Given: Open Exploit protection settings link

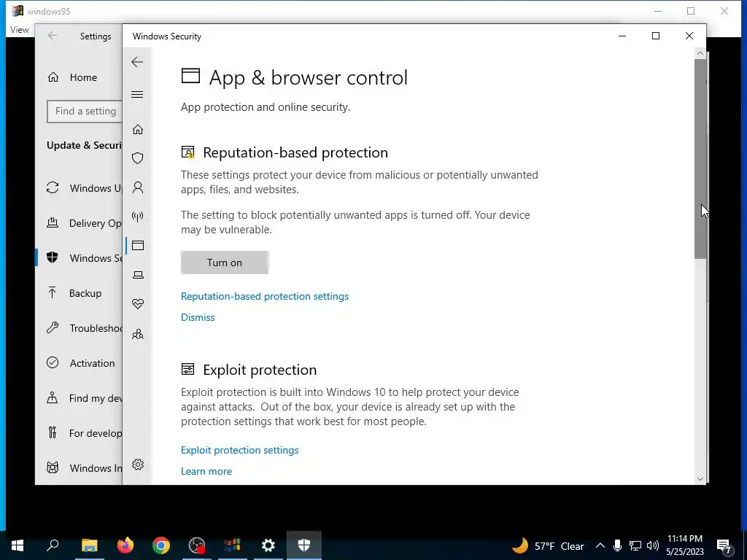Looking at the screenshot, I should click(x=239, y=450).
